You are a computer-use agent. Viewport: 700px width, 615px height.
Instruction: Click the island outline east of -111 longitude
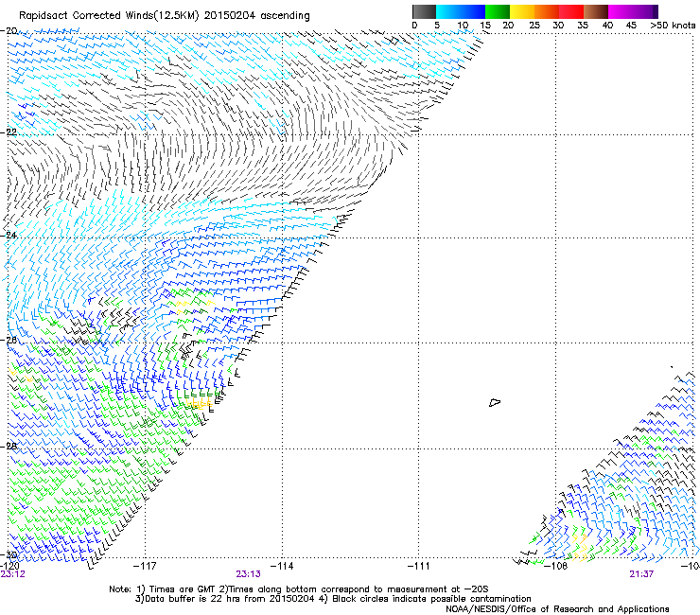495,402
